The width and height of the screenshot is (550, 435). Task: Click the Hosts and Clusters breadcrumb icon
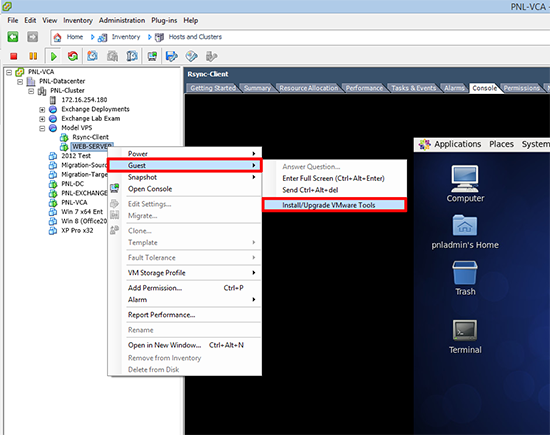[x=160, y=37]
